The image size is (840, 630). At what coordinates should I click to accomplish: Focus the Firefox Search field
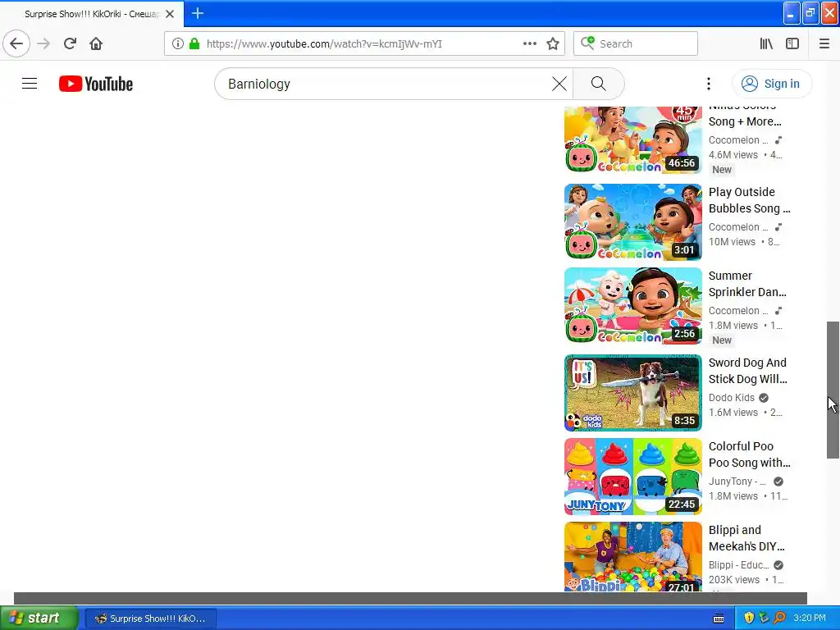coord(636,44)
